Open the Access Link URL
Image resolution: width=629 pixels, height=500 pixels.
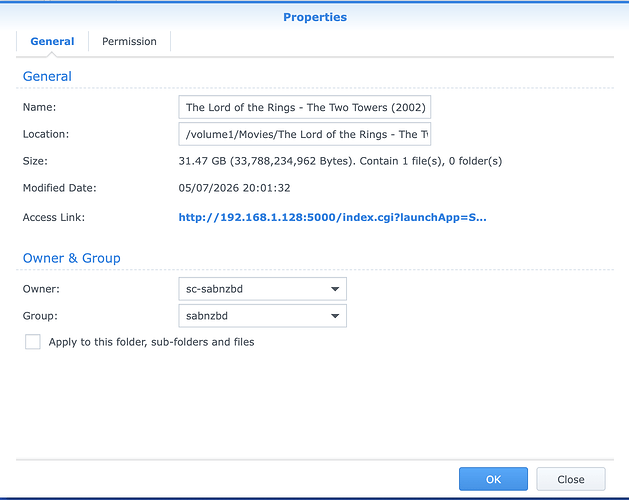332,217
